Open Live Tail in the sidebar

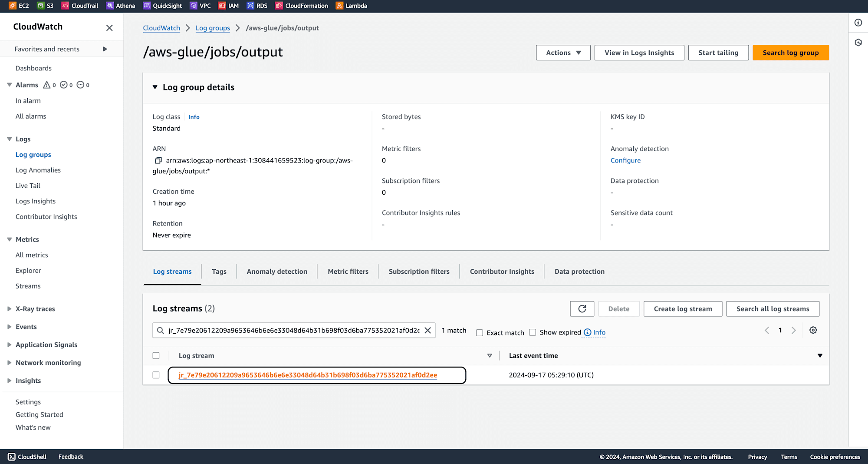coord(28,186)
